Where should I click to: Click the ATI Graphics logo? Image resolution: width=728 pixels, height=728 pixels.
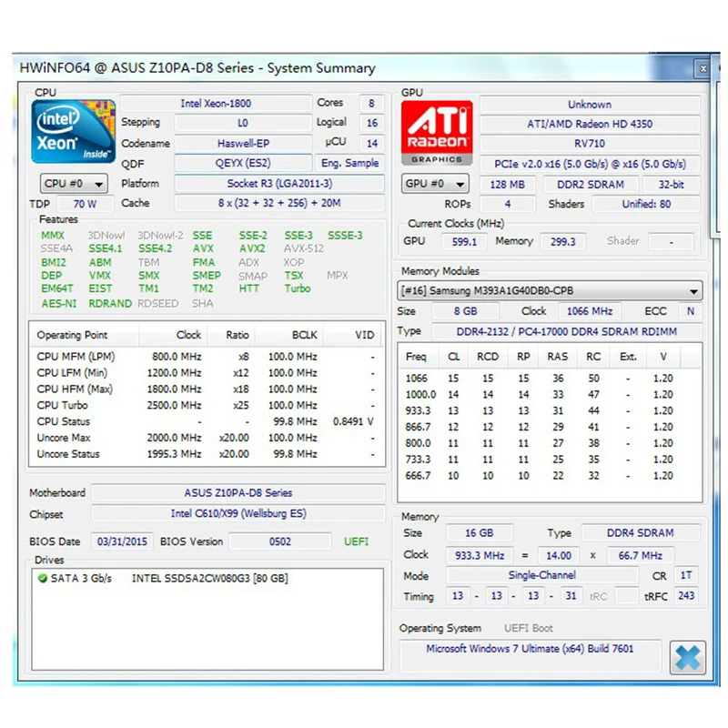click(x=437, y=132)
